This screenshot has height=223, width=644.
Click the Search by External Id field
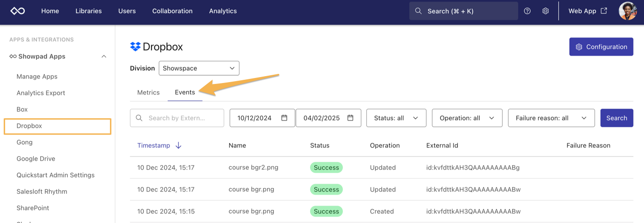click(x=177, y=118)
